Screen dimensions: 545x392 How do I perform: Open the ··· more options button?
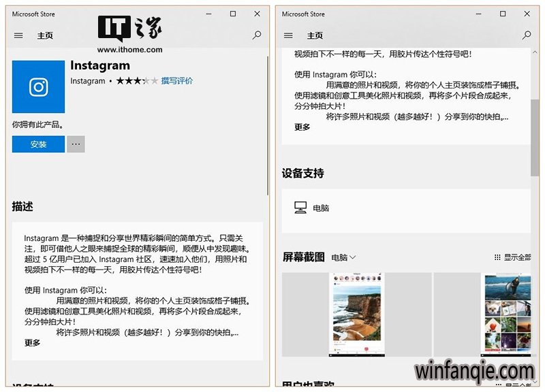76,144
